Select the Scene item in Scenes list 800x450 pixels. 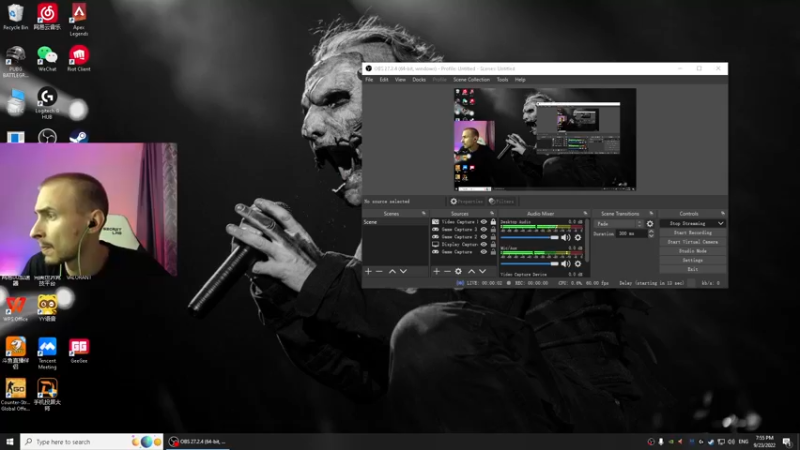tap(395, 222)
